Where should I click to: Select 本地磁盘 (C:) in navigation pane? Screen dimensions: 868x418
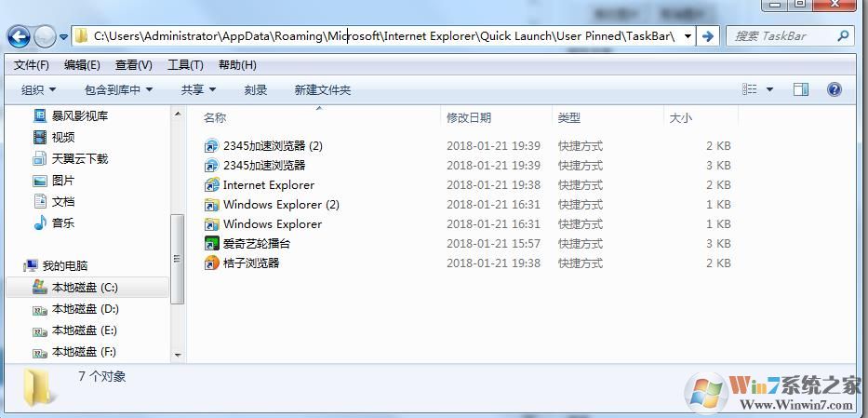(87, 288)
